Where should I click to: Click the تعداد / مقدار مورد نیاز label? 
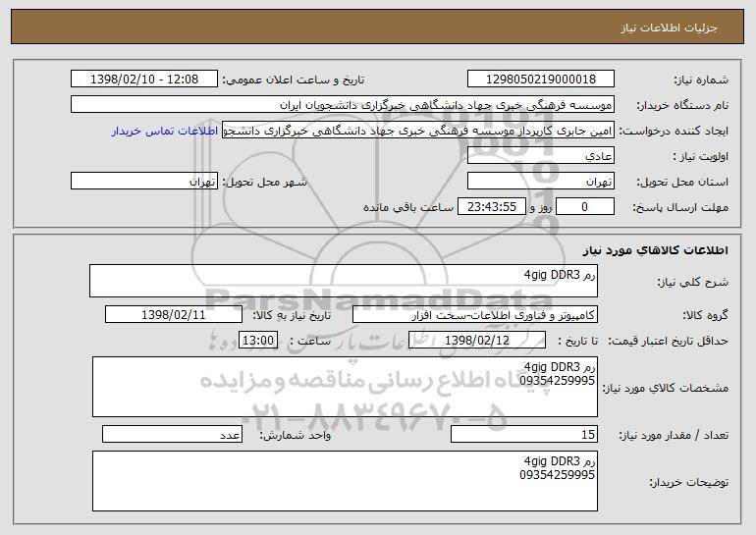tap(674, 435)
